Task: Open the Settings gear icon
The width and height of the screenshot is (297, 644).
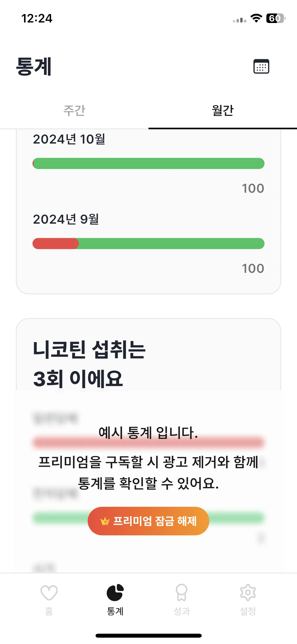Action: coord(248,592)
